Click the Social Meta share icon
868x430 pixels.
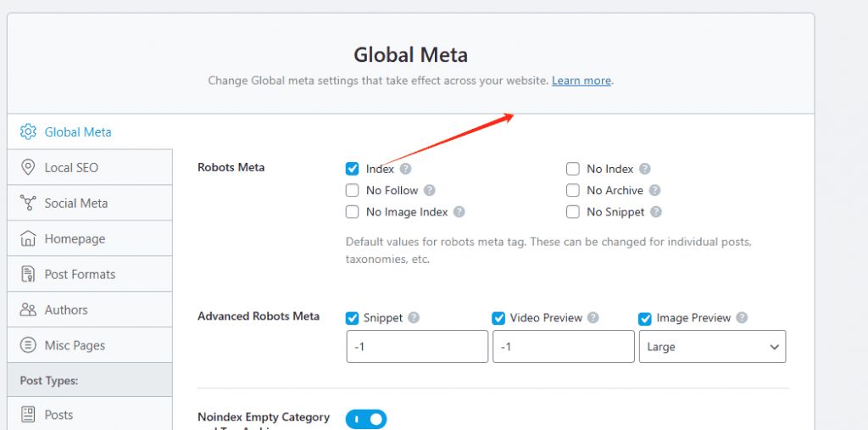28,204
